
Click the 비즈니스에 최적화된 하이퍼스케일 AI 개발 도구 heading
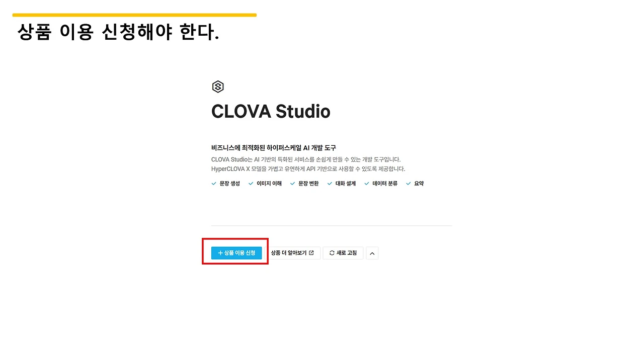(x=274, y=148)
